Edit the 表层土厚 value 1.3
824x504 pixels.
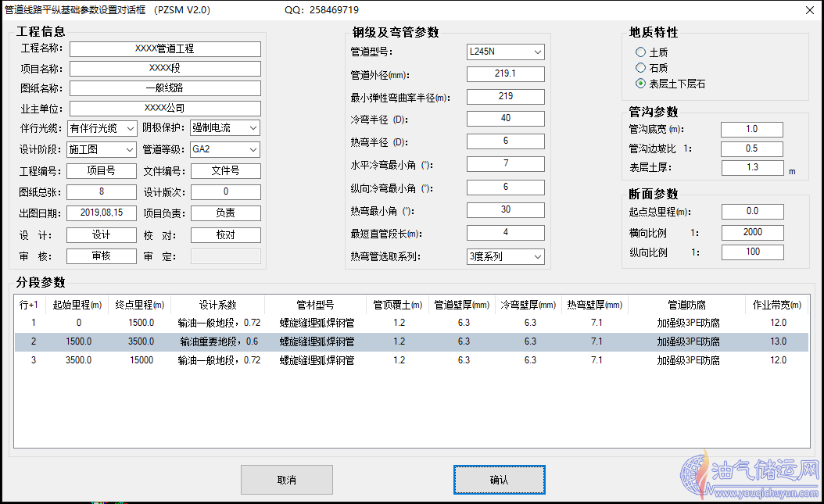[751, 167]
